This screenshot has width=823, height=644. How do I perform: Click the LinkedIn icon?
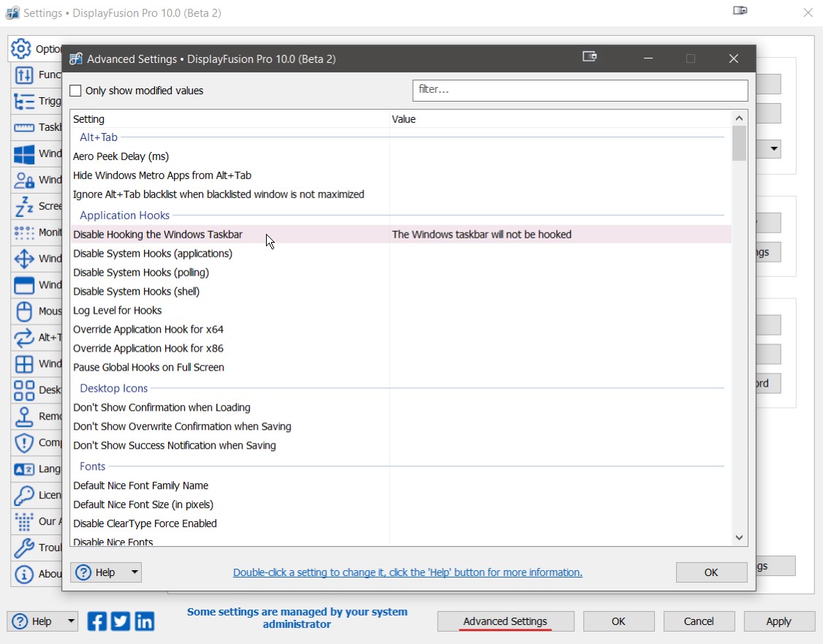[x=145, y=621]
